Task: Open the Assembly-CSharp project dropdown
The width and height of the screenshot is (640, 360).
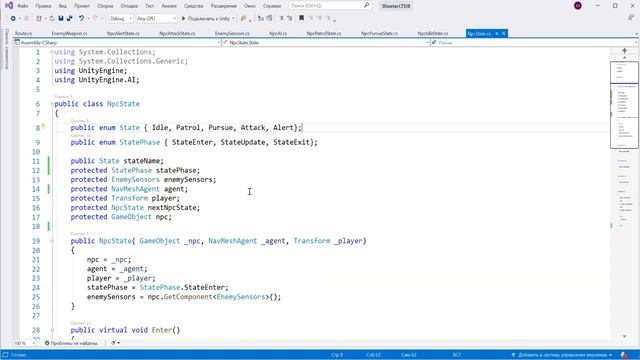Action: coord(117,42)
